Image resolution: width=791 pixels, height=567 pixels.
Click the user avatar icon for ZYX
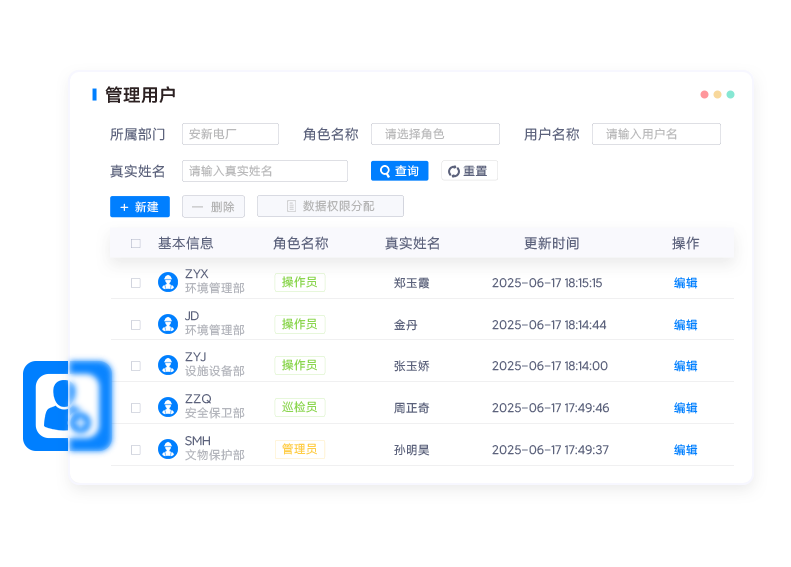pos(168,282)
